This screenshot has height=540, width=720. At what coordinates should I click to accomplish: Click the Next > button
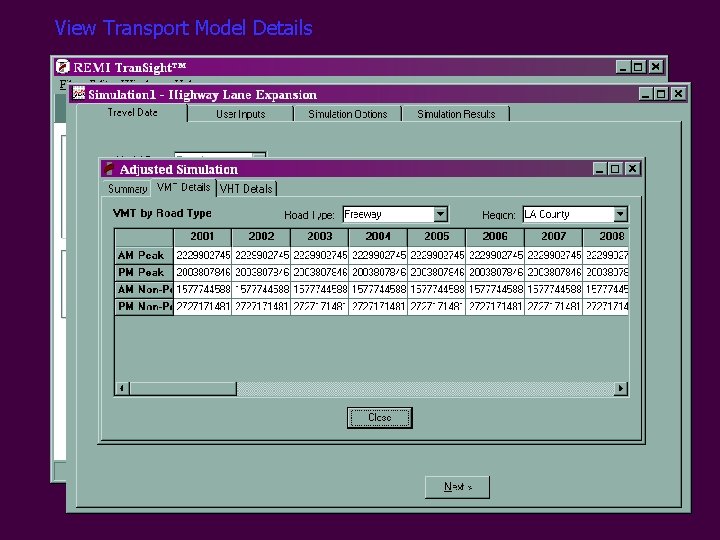tap(457, 487)
